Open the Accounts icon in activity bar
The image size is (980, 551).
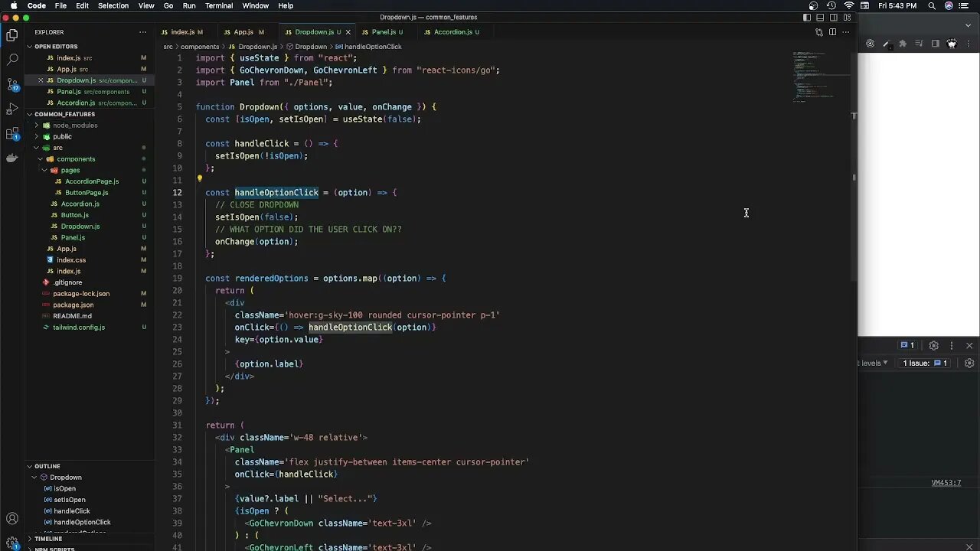[x=12, y=520]
